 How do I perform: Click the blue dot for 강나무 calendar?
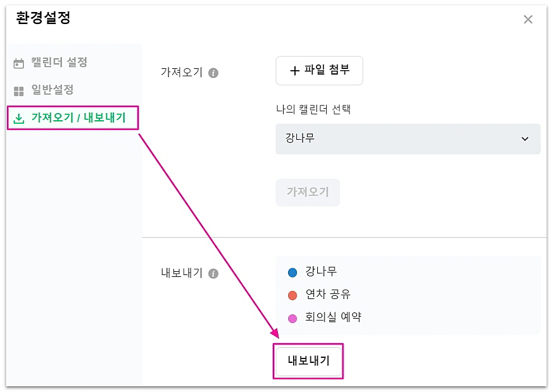[x=292, y=273]
